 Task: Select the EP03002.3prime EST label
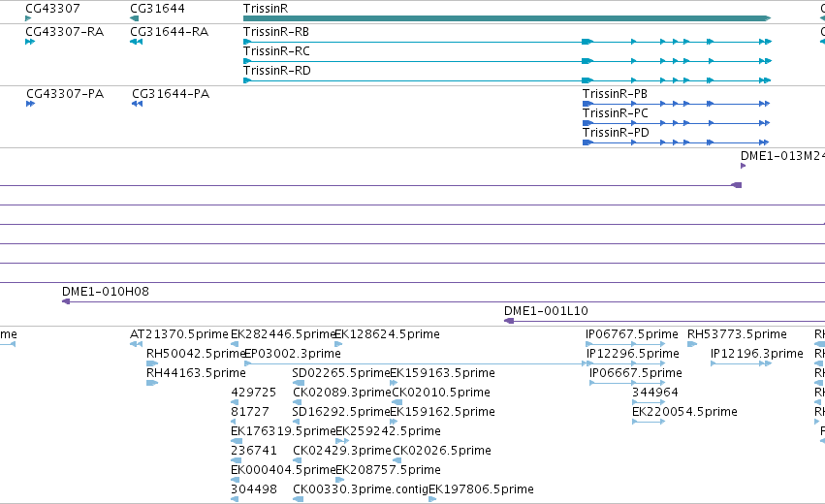[293, 354]
